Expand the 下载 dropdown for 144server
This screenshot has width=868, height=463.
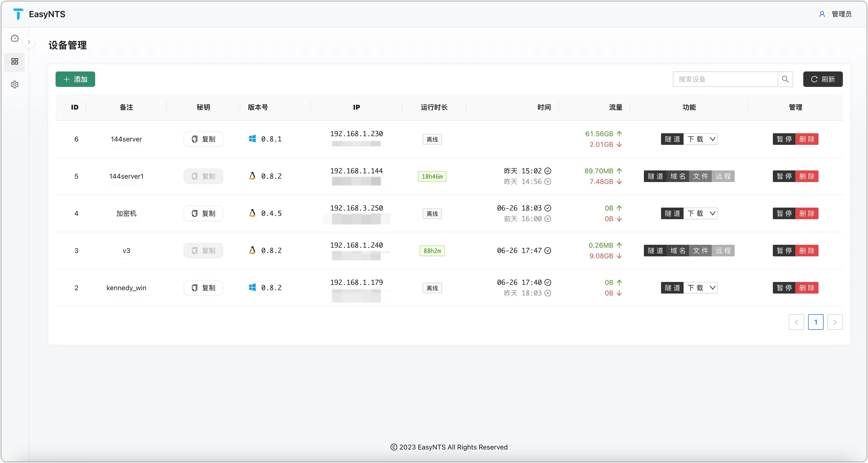(701, 139)
